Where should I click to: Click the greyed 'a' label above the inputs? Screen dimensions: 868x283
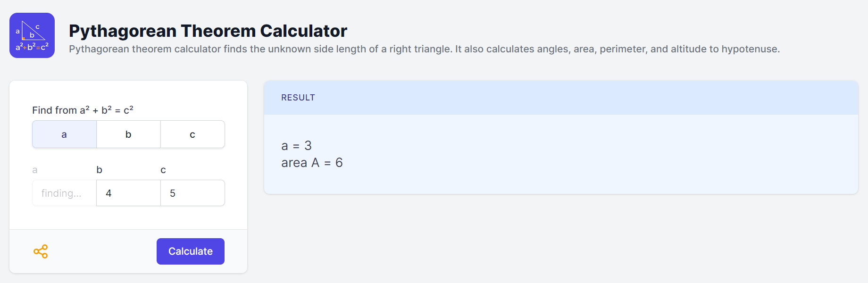[x=35, y=170]
